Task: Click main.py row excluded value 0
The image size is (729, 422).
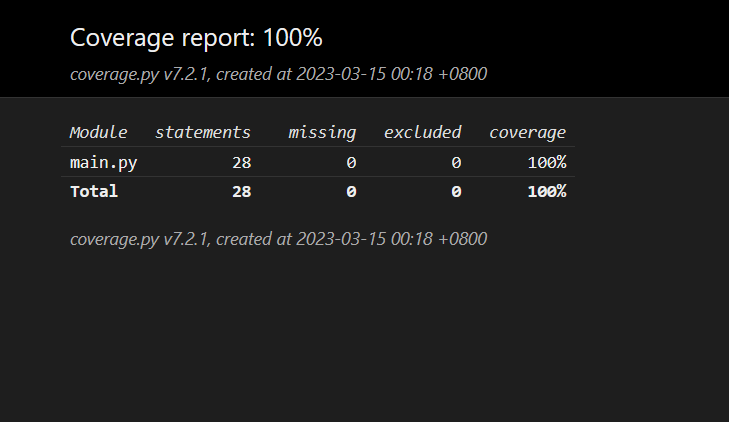Action: pyautogui.click(x=456, y=162)
